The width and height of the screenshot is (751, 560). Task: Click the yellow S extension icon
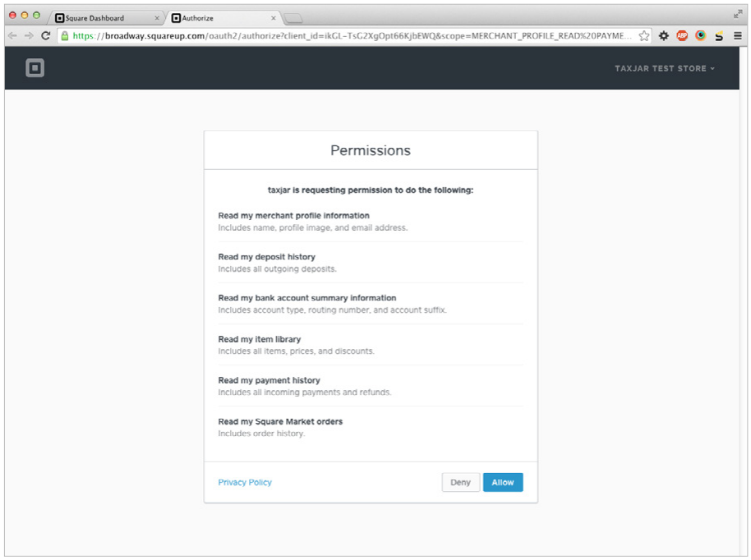719,36
